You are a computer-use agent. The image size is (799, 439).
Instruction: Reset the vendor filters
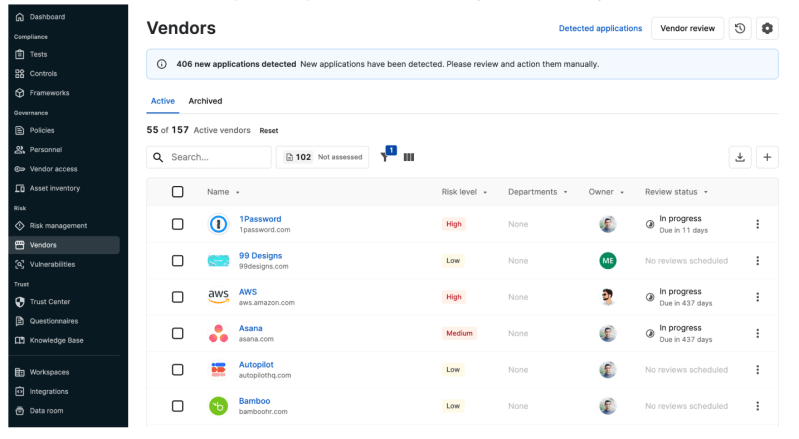tap(269, 131)
